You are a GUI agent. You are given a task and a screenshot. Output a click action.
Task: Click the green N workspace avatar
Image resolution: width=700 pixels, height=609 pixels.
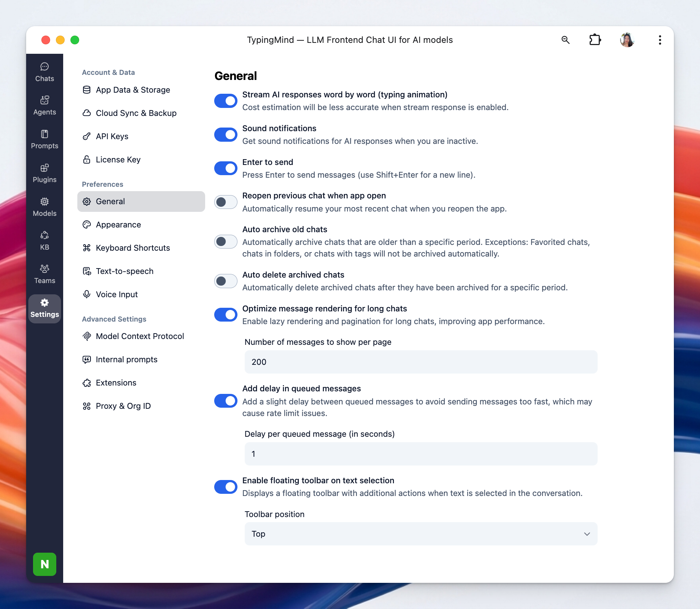point(44,564)
